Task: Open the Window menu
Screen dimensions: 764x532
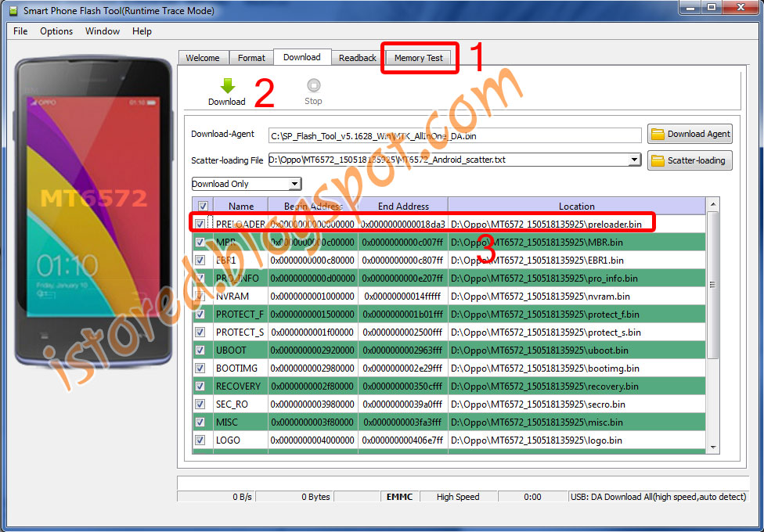Action: (x=103, y=31)
